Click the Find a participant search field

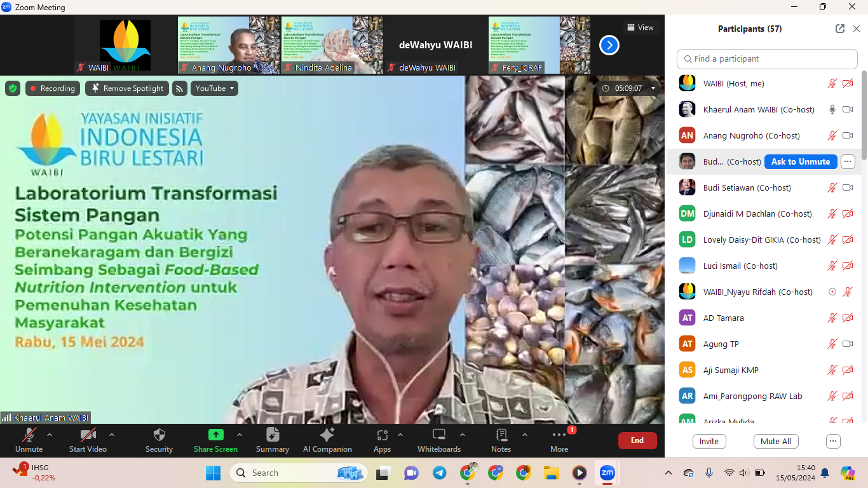point(767,58)
